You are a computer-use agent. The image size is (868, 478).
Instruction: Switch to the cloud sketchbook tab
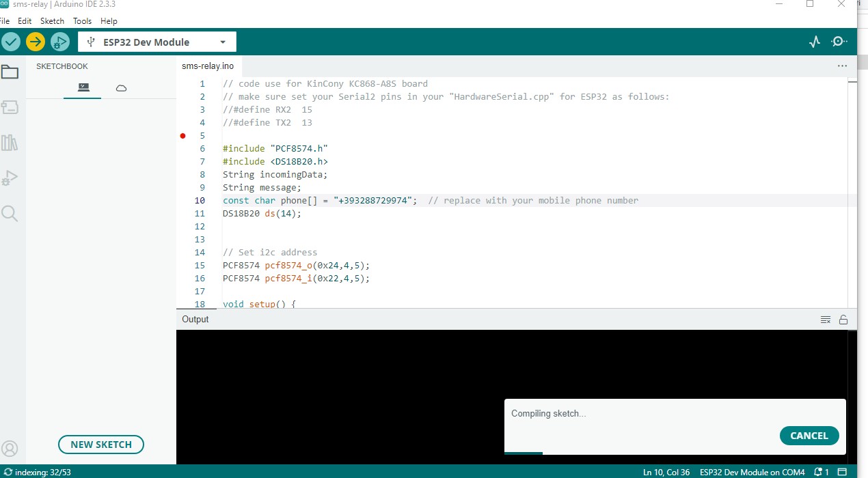point(121,88)
